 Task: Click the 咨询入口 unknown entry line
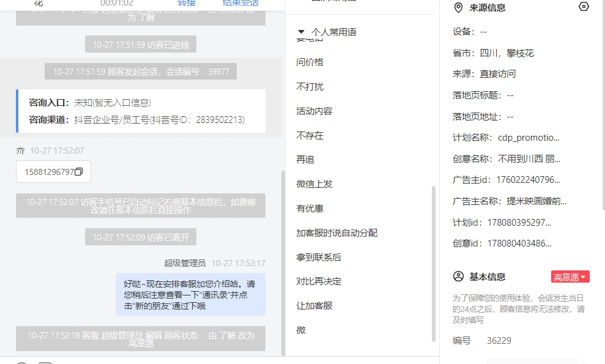point(90,103)
